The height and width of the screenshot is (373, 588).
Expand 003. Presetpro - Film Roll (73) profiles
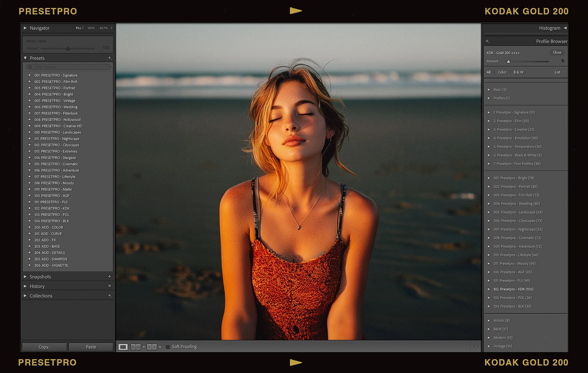click(489, 195)
